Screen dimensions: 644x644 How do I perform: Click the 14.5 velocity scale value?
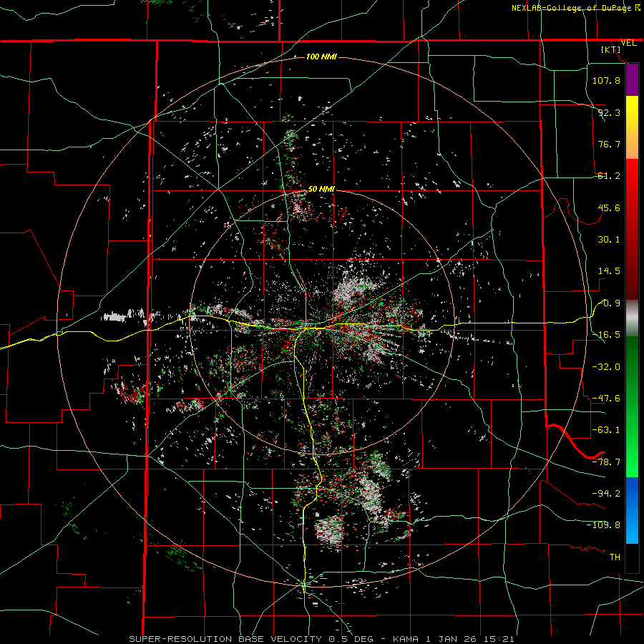tap(609, 271)
